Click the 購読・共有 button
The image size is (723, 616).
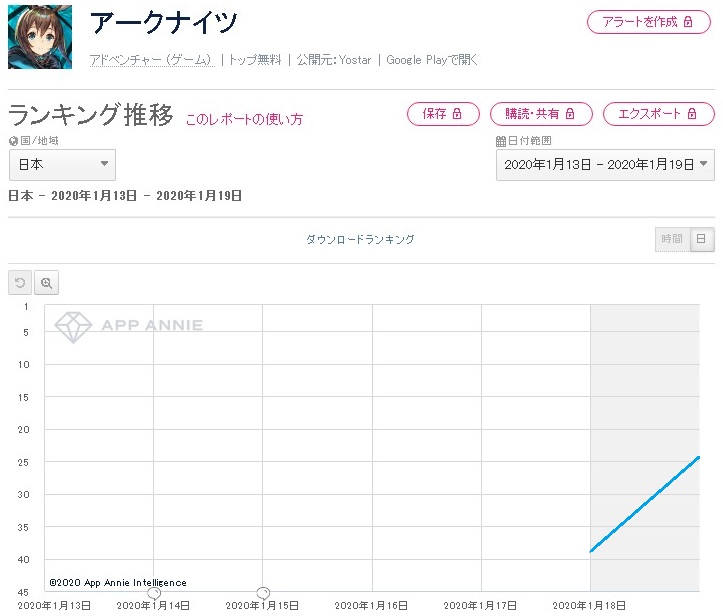coord(541,113)
